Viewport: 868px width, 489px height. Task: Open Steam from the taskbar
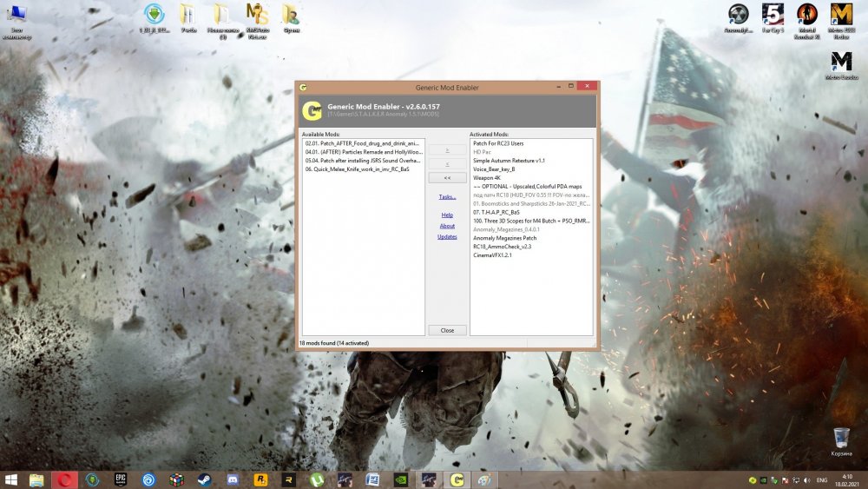[204, 479]
